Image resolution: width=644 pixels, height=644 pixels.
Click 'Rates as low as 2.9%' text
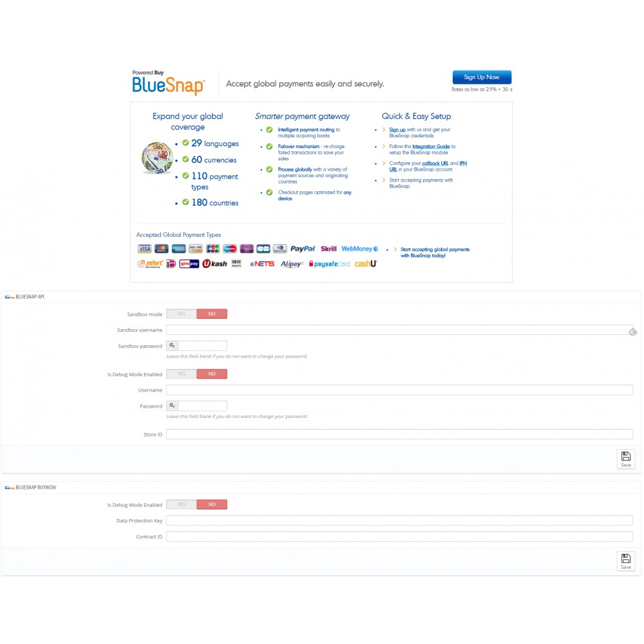pyautogui.click(x=482, y=89)
